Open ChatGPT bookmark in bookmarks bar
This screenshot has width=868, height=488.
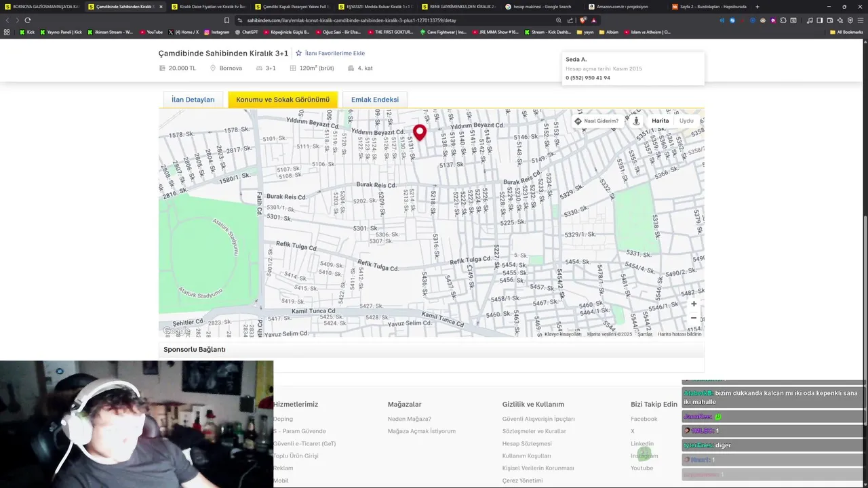point(246,32)
